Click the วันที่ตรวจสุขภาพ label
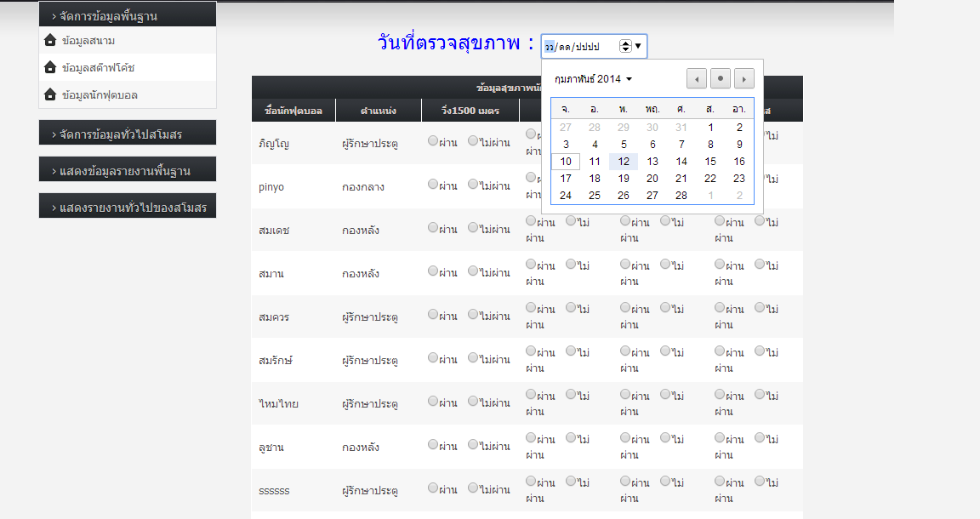 click(456, 43)
